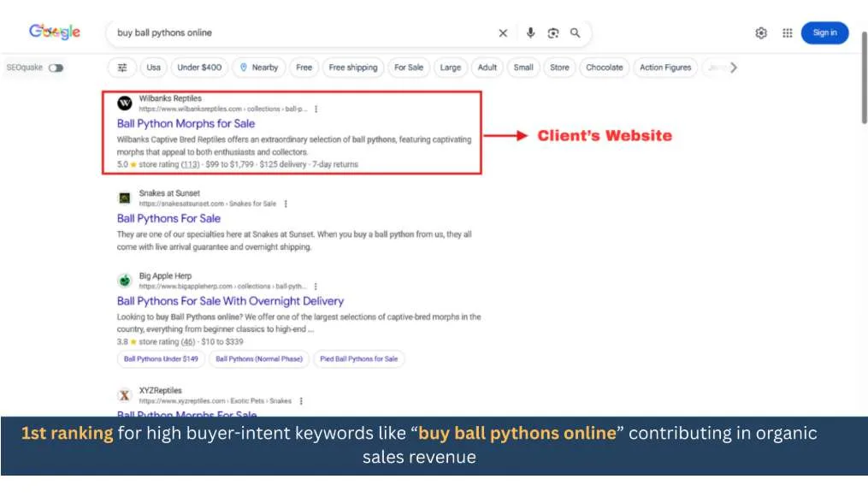Select the For Sale filter chip

point(409,68)
